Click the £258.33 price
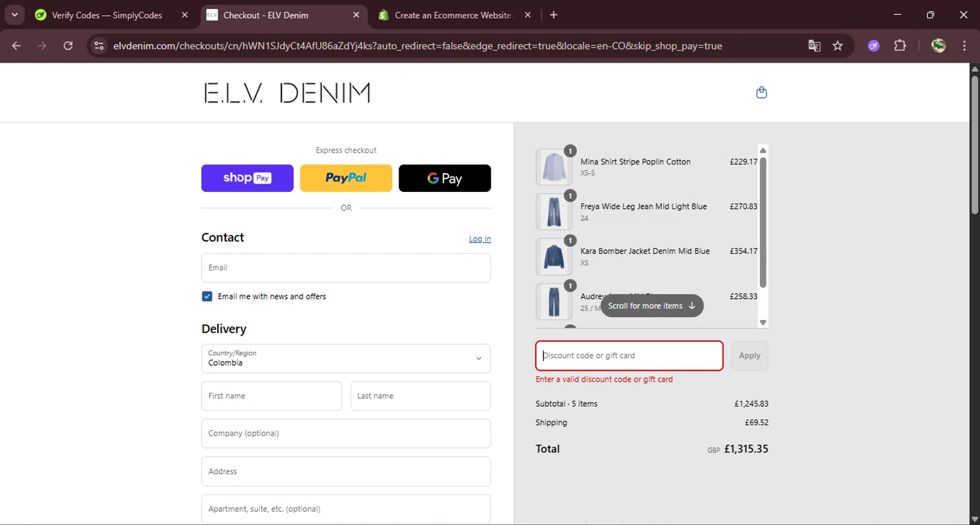 (x=743, y=296)
